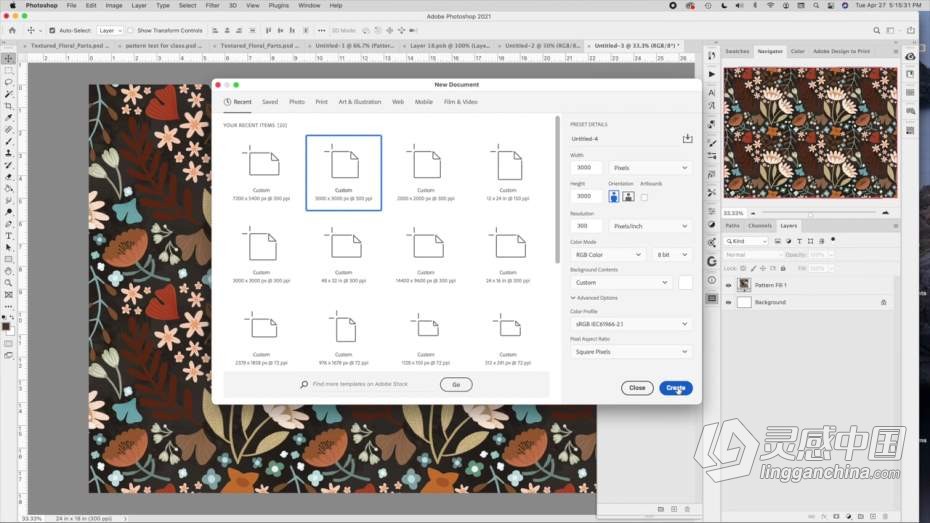Click the Creative Cloud Libraries panel icon

pyautogui.click(x=910, y=56)
